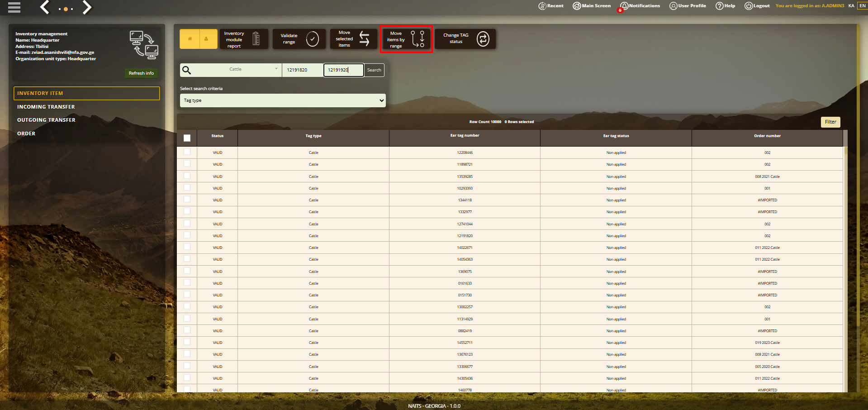Click Move selected items arrows icon

(364, 39)
